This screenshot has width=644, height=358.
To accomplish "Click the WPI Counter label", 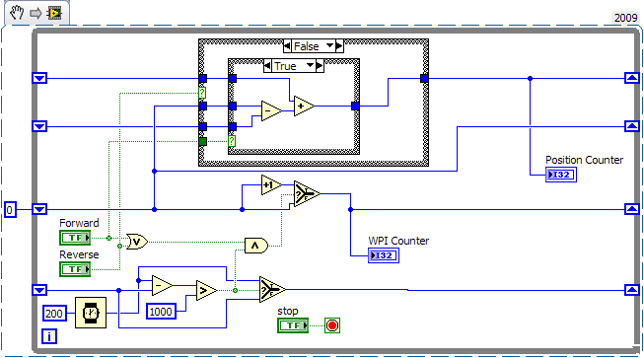I will click(x=398, y=241).
